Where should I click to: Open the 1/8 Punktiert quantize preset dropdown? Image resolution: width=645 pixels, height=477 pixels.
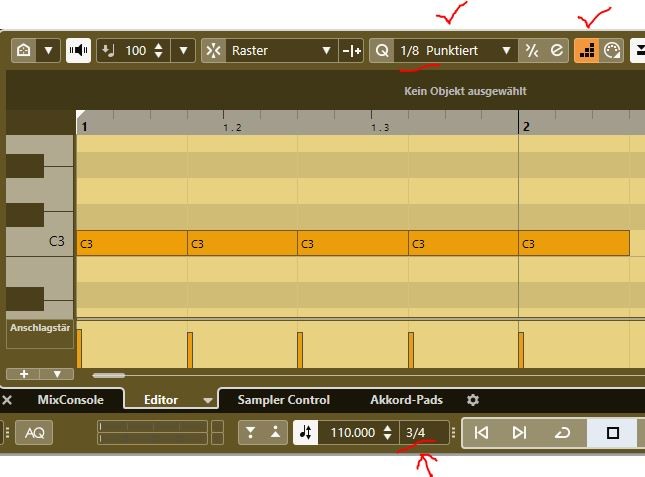[x=507, y=50]
